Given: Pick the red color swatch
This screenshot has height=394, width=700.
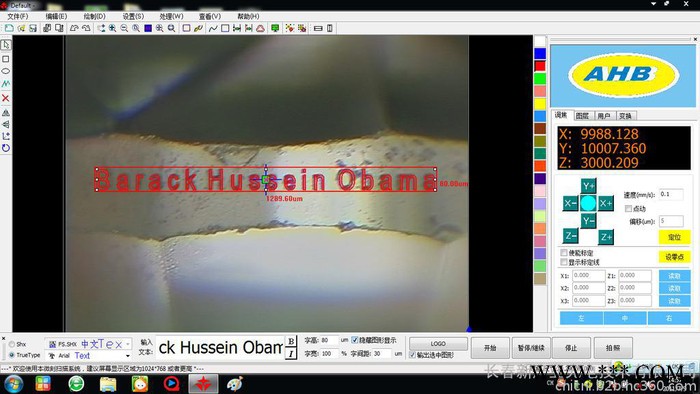Looking at the screenshot, I should point(540,66).
